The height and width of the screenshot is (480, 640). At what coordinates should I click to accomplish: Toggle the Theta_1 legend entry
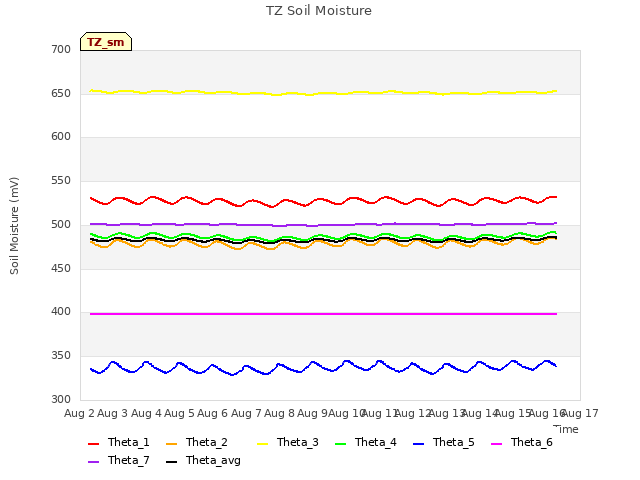(x=119, y=442)
